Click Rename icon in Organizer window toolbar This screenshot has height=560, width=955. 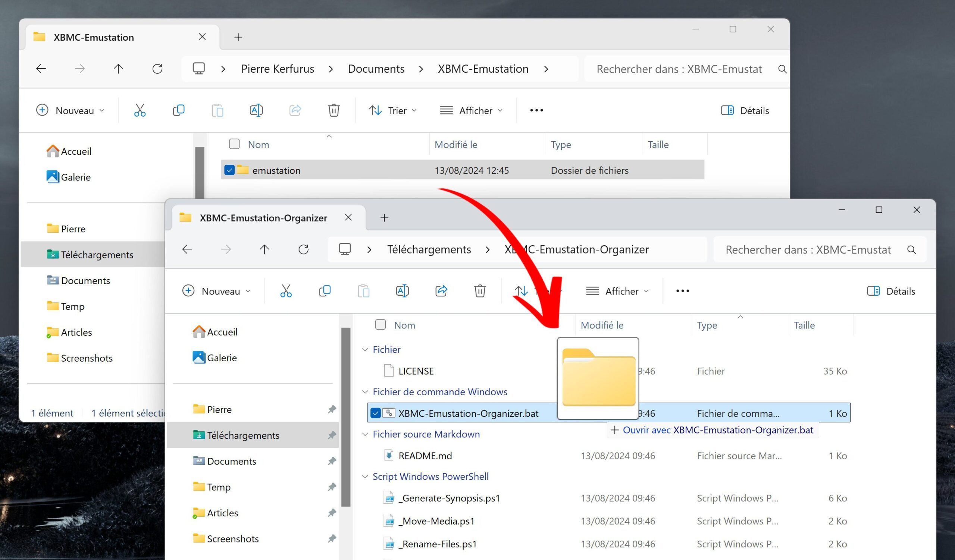tap(403, 291)
